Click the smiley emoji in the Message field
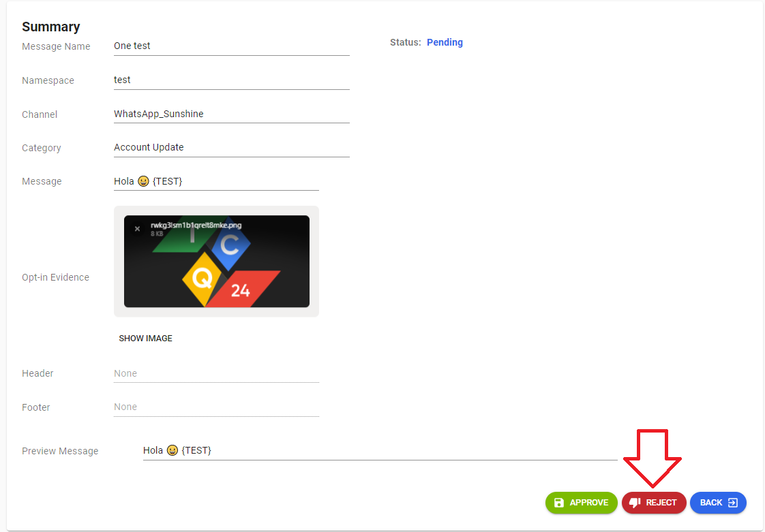This screenshot has width=765, height=532. pyautogui.click(x=143, y=182)
